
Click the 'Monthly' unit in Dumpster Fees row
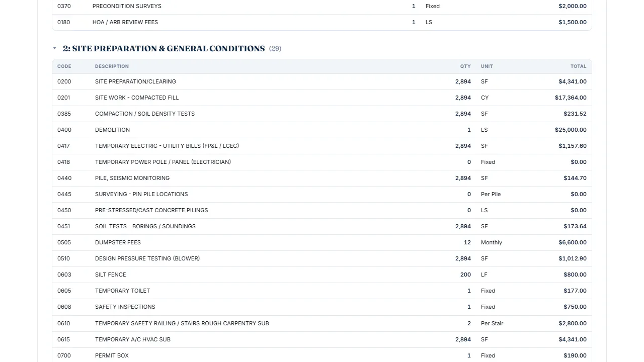click(x=492, y=242)
